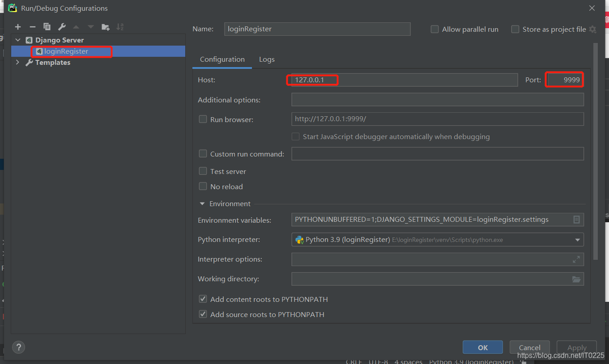Select the Django Server group

pyautogui.click(x=60, y=40)
